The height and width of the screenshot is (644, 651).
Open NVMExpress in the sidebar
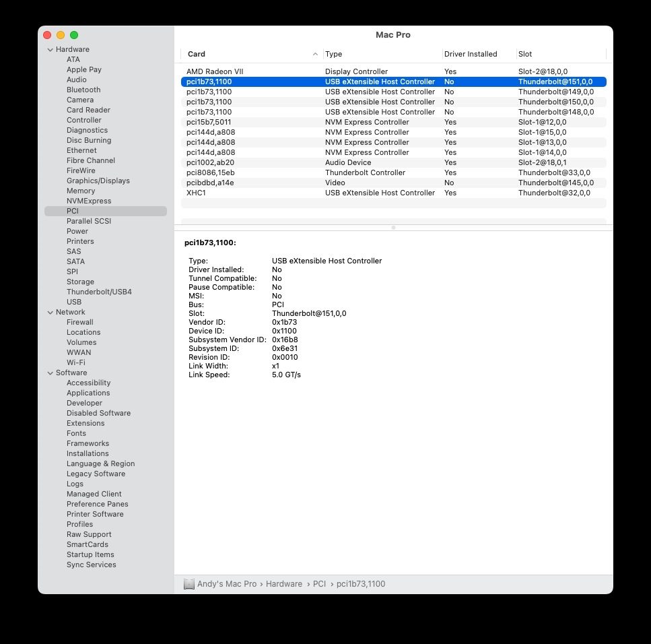tap(89, 201)
